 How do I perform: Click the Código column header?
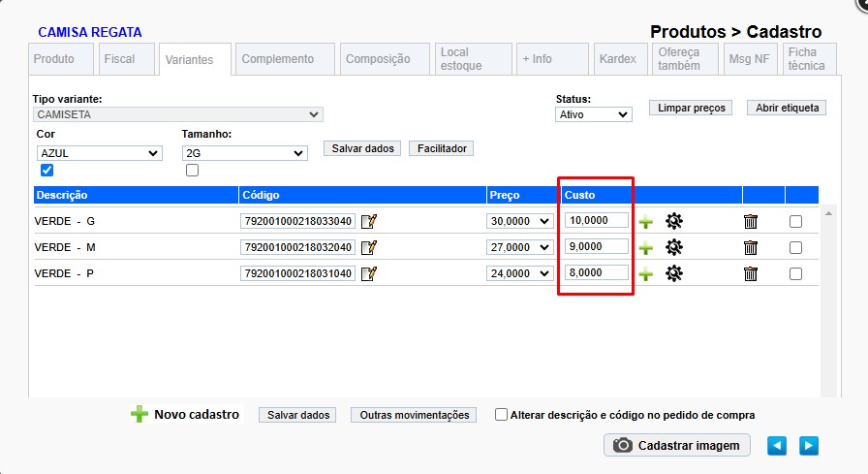coord(362,195)
